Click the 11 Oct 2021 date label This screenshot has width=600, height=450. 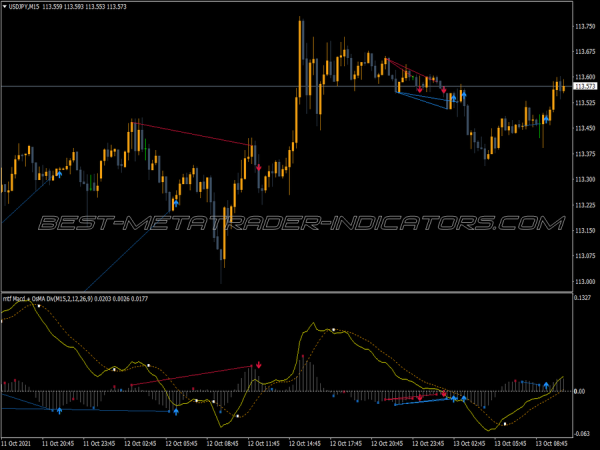pos(16,443)
